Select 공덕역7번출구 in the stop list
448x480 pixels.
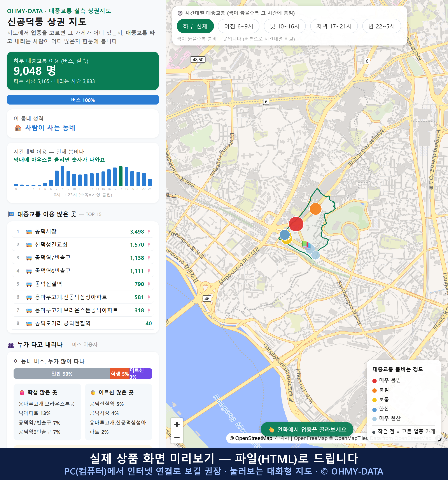pos(83,258)
